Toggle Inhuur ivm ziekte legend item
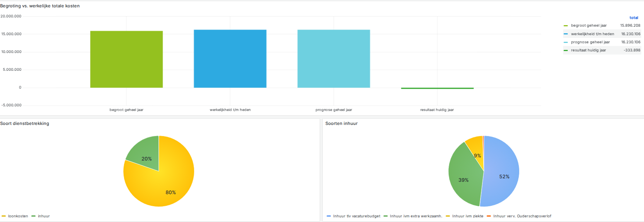The height and width of the screenshot is (222, 644). point(468,216)
